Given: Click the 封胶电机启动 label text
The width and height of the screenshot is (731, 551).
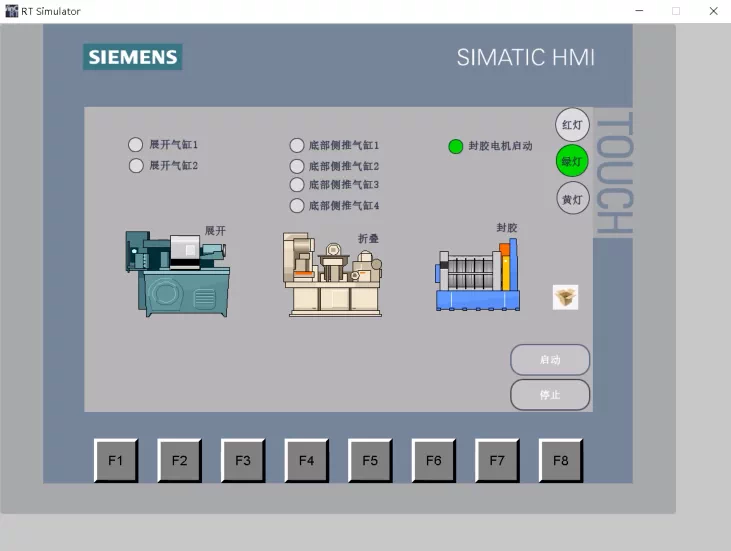Looking at the screenshot, I should click(x=500, y=146).
